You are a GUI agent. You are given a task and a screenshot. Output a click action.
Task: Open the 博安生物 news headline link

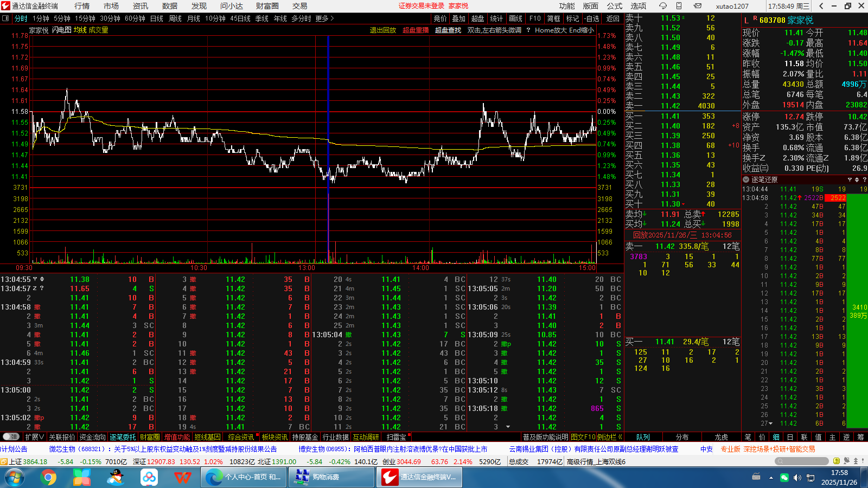(393, 449)
